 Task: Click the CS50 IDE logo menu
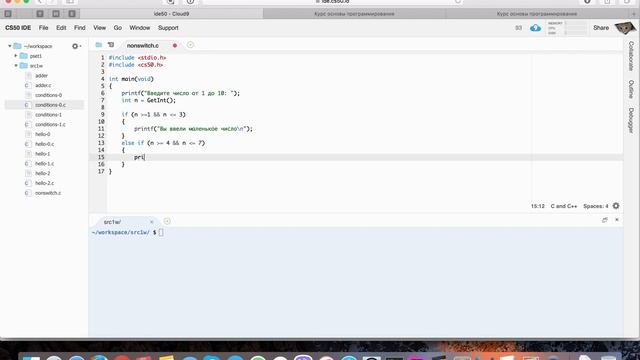18,28
